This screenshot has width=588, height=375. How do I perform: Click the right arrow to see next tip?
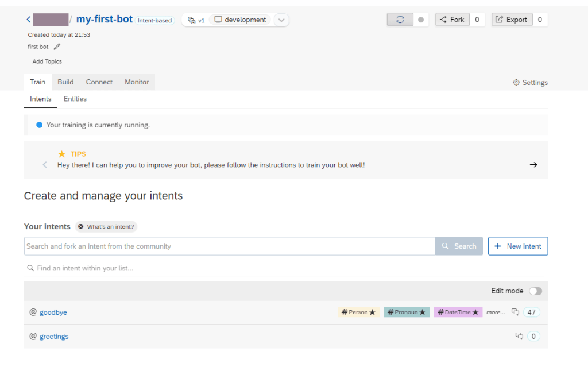click(x=533, y=165)
